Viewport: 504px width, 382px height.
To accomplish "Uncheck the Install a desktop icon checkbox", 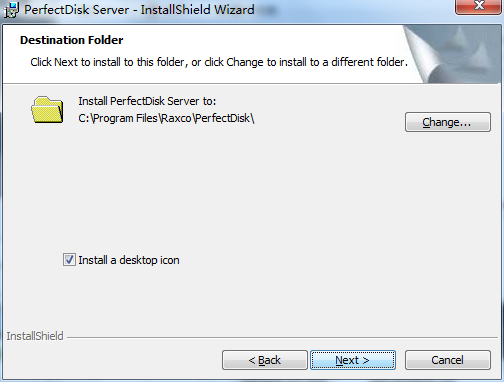I will (69, 260).
